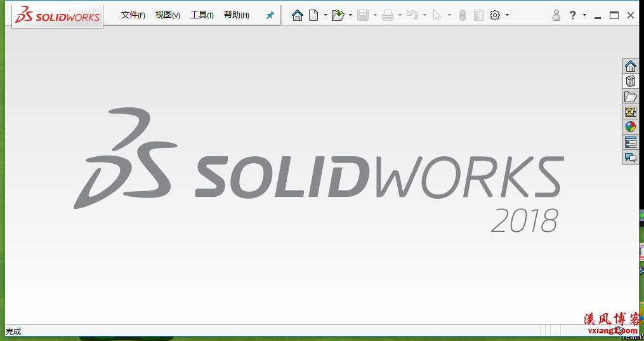
Task: Click the Rebuild traffic light icon
Action: (x=463, y=15)
